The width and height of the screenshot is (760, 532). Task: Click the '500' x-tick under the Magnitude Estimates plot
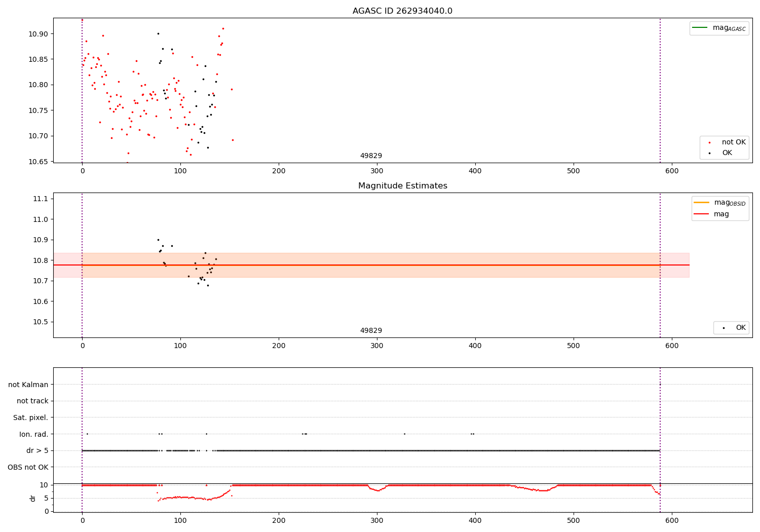574,346
